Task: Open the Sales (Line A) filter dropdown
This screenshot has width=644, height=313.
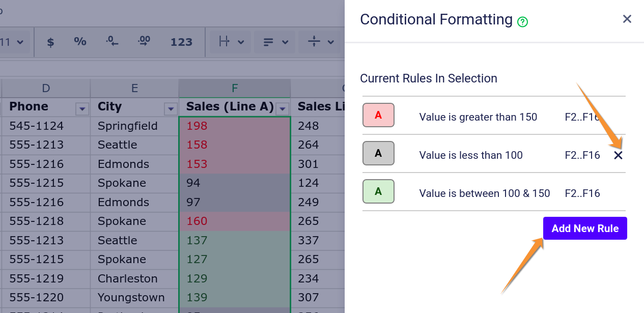Action: click(282, 109)
